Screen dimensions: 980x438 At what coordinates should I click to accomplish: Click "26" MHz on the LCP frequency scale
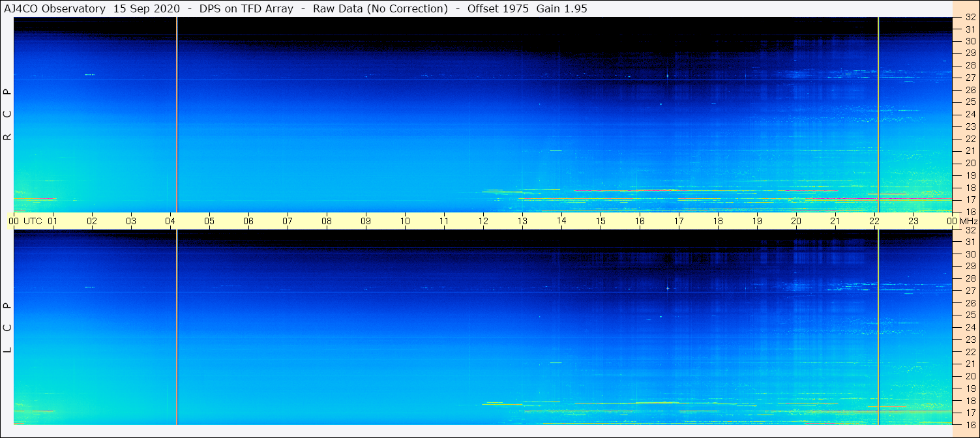[970, 302]
